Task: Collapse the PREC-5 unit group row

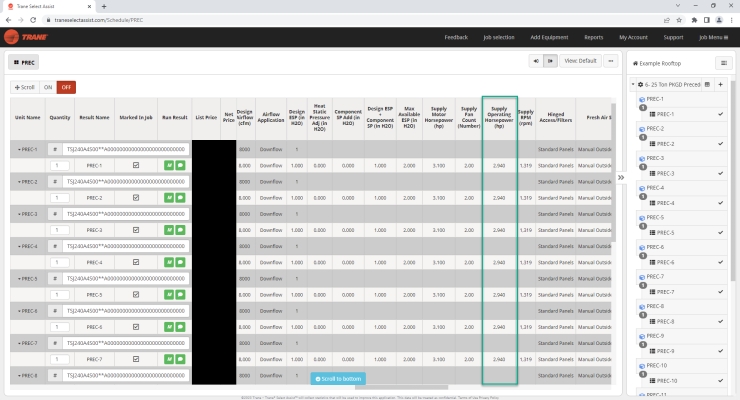Action: pyautogui.click(x=19, y=279)
